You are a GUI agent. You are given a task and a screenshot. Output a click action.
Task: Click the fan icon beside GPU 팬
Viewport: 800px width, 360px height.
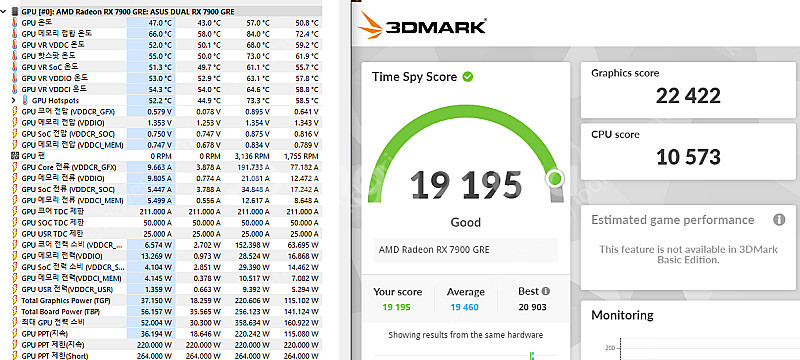coord(15,156)
